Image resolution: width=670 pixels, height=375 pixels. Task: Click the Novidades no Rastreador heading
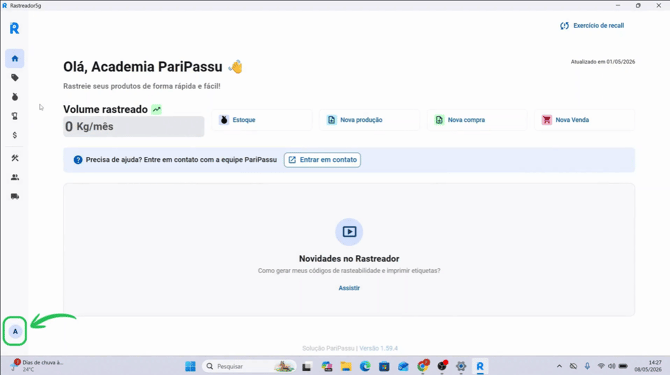coord(349,259)
